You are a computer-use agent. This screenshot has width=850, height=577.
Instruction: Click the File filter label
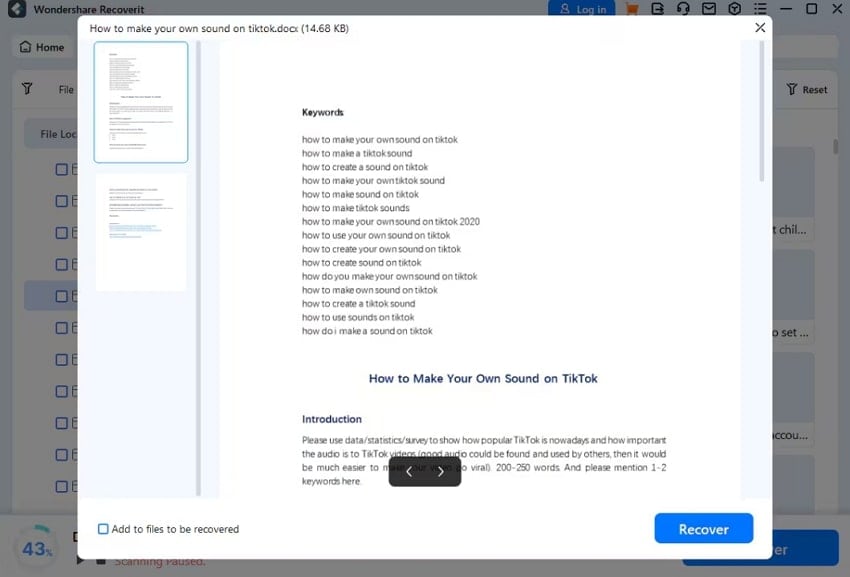tap(66, 89)
